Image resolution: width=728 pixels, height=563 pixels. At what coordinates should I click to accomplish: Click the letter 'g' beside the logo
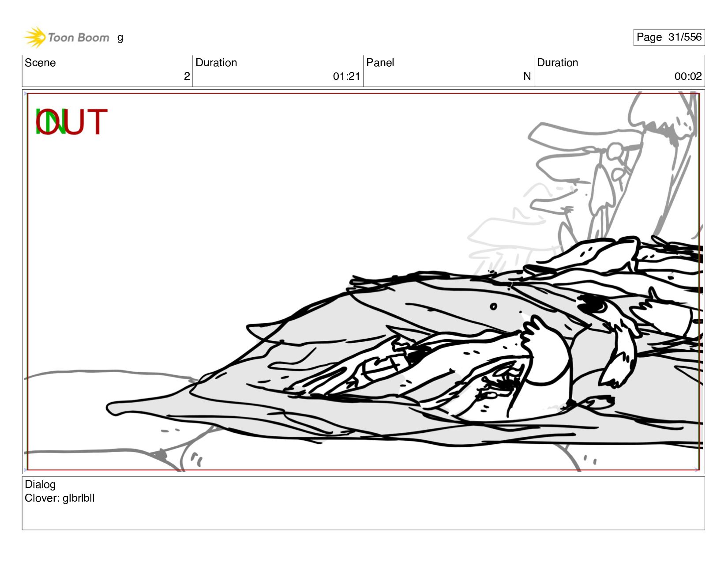point(120,38)
